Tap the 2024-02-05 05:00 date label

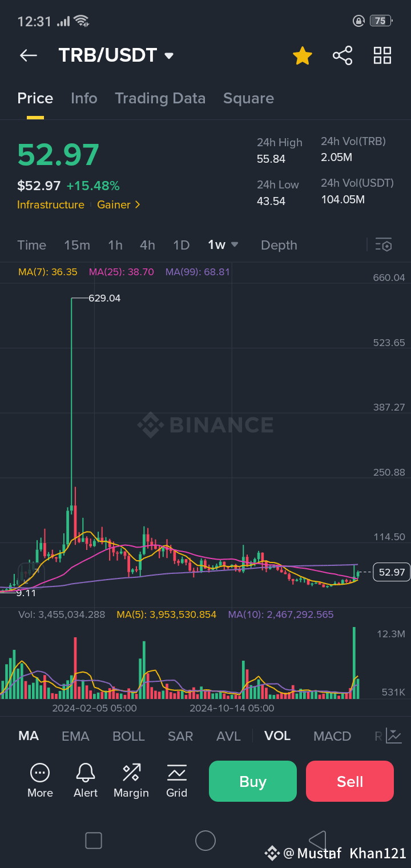click(94, 708)
